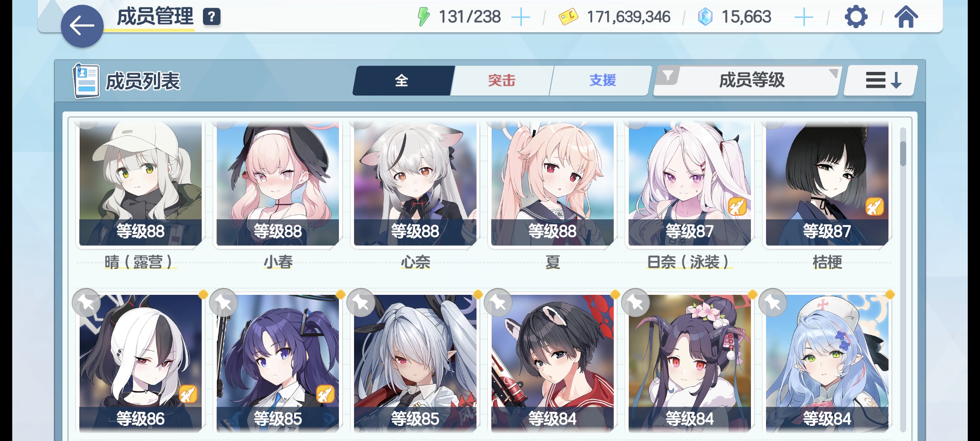
Task: Switch to the 突击 tab
Action: pyautogui.click(x=502, y=80)
